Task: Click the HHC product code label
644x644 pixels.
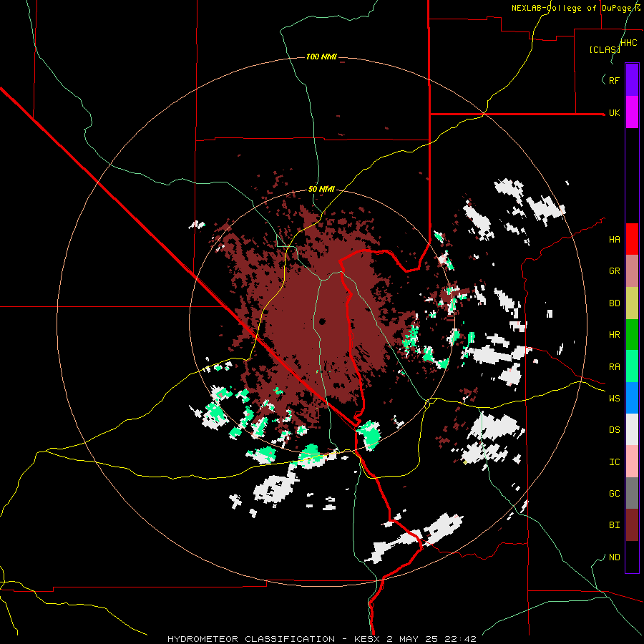Action: click(629, 43)
